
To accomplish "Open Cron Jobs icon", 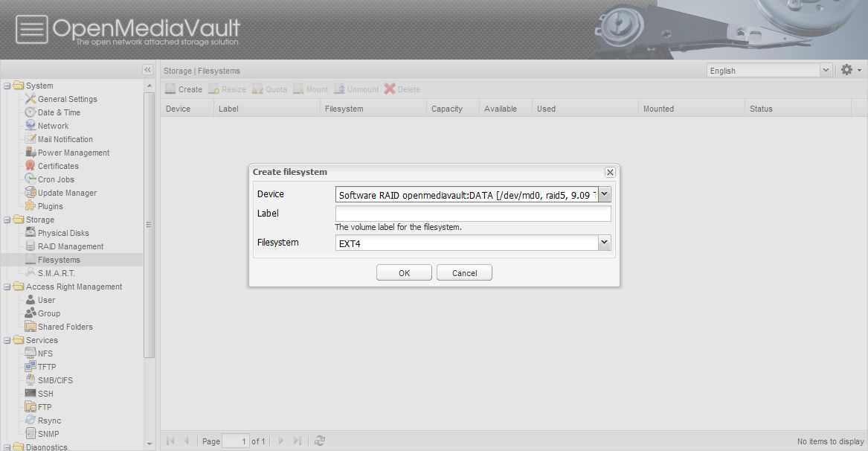I will (x=30, y=179).
